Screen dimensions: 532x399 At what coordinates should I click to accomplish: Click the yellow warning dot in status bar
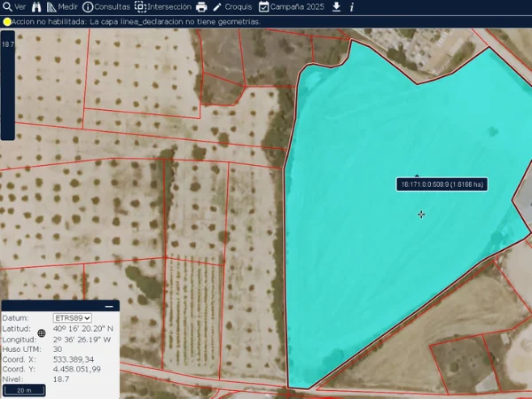7,21
